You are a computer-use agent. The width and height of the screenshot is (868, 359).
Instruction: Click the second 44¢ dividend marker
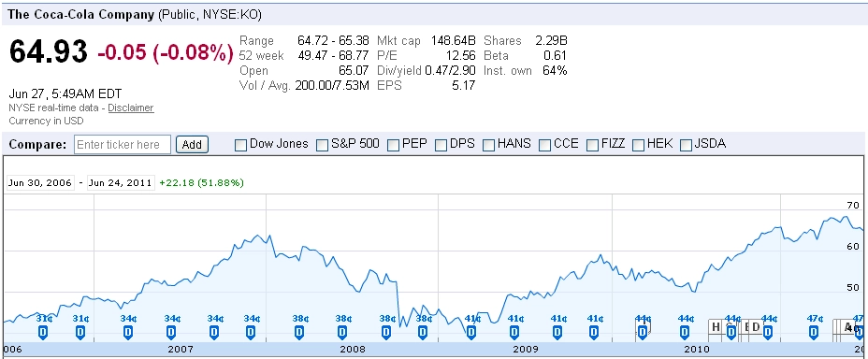pos(686,333)
